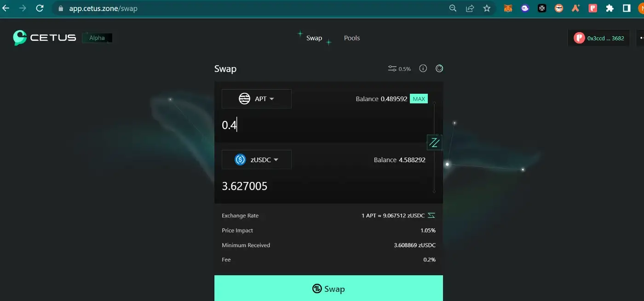Open the three-dots more menu
This screenshot has height=301, width=644.
[640, 38]
